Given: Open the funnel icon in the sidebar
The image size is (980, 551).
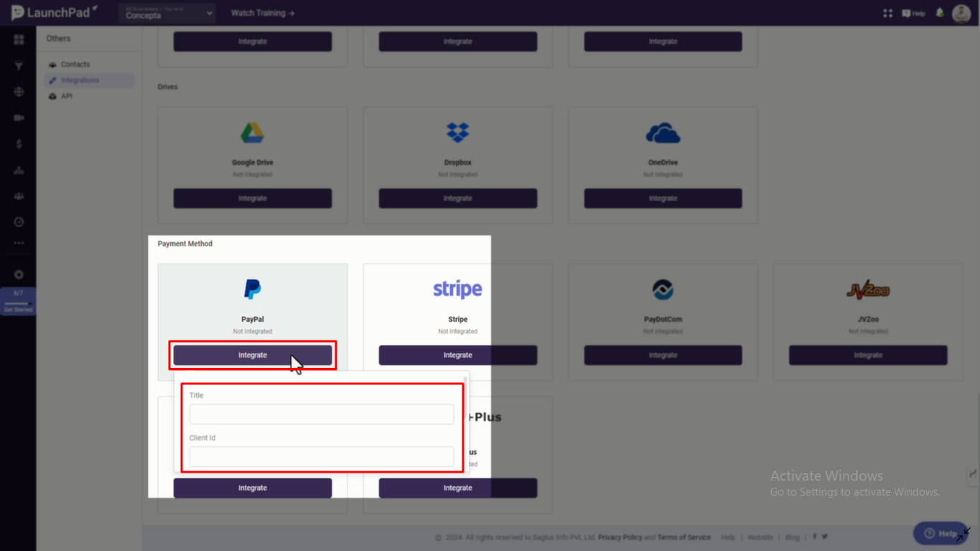Looking at the screenshot, I should (x=19, y=66).
